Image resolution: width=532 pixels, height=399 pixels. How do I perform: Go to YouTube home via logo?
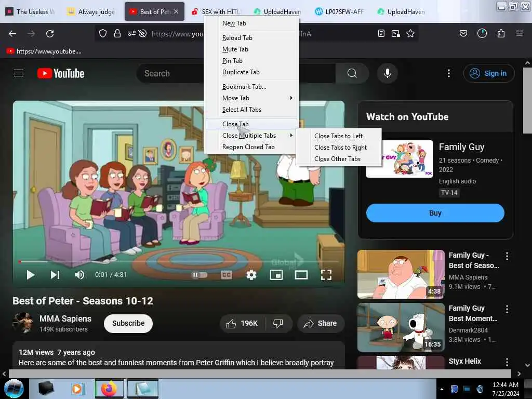pyautogui.click(x=61, y=73)
